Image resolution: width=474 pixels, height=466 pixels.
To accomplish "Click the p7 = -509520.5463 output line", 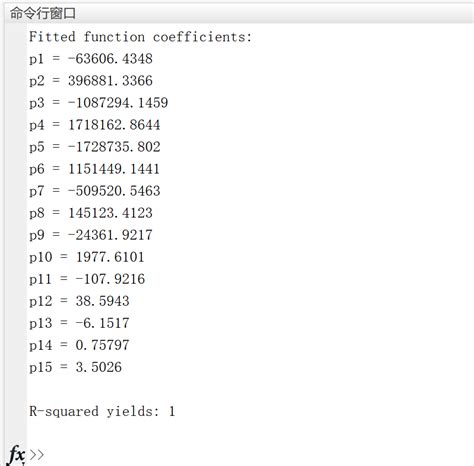I will (95, 191).
